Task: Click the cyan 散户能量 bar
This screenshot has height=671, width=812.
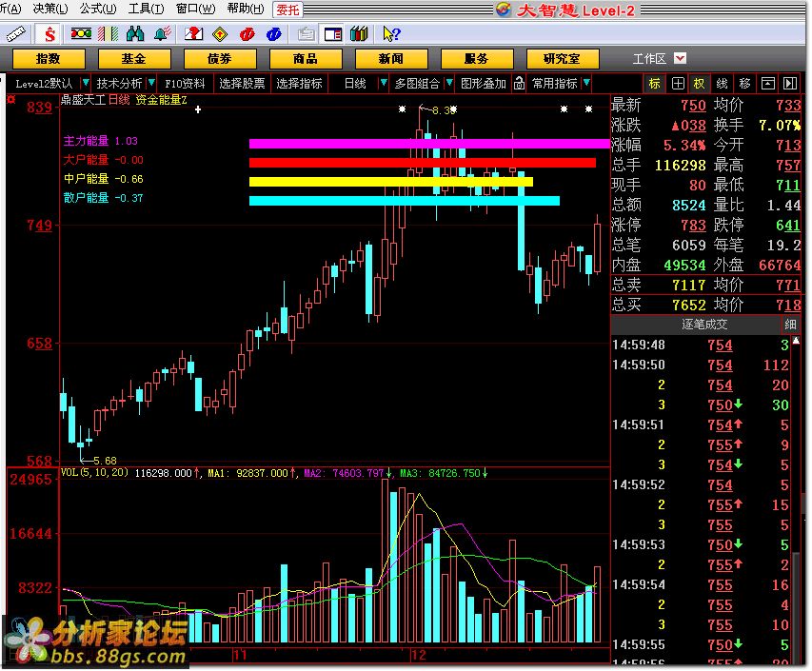Action: point(405,201)
